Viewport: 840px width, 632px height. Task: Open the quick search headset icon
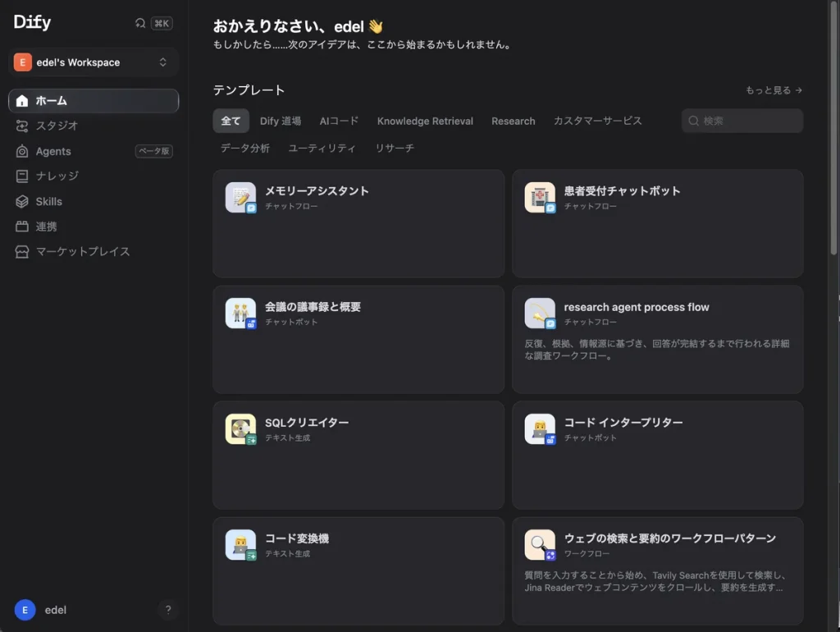(x=139, y=23)
